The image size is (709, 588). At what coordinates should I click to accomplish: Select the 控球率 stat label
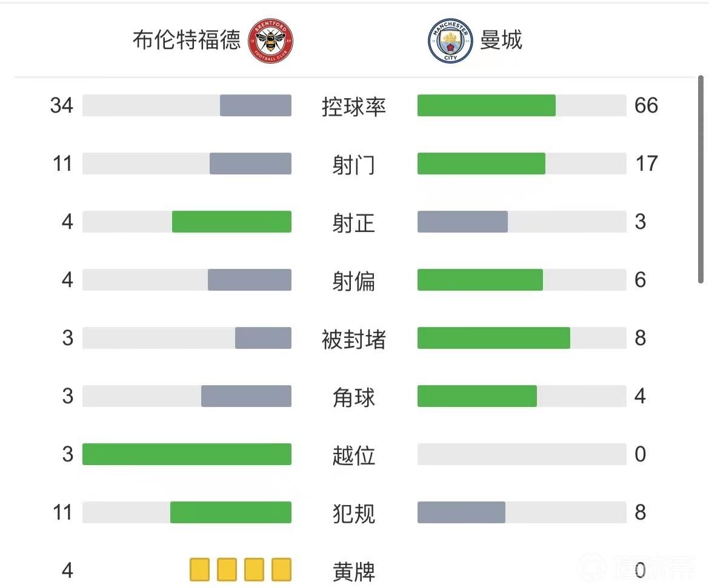[354, 107]
